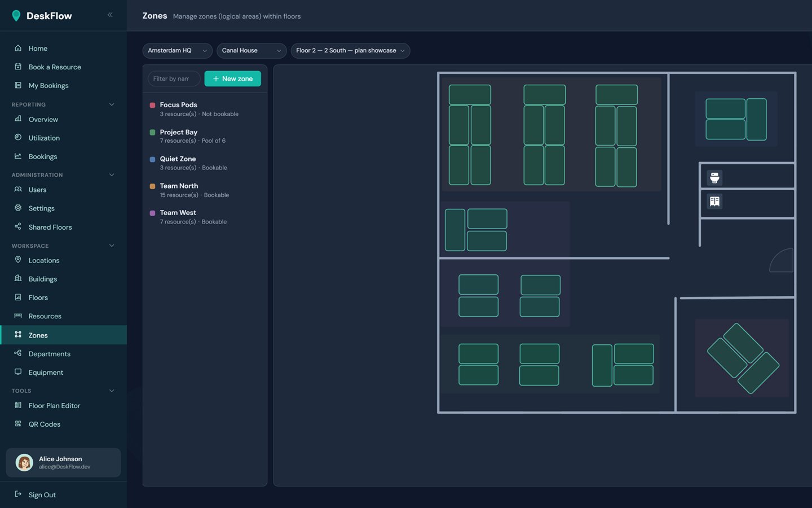Viewport: 812px width, 508px height.
Task: Click the Sign Out arrow icon
Action: [x=18, y=494]
